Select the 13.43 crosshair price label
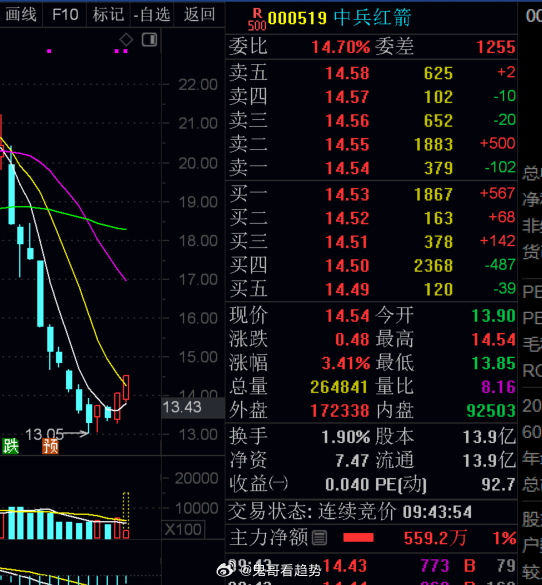 193,407
